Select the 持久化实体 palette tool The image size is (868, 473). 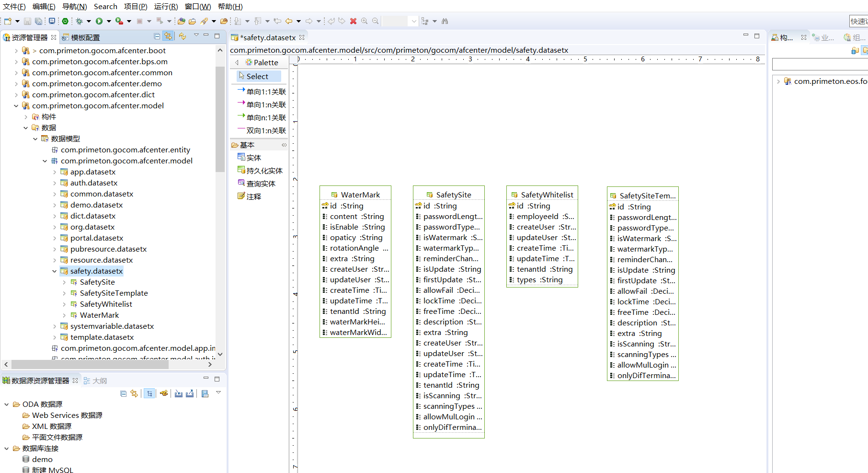[x=264, y=171]
